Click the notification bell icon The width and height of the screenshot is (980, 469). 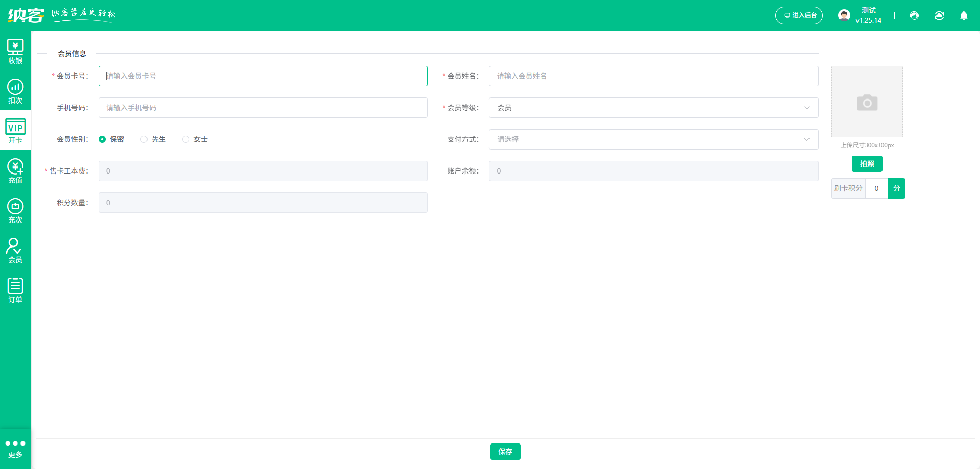point(964,16)
